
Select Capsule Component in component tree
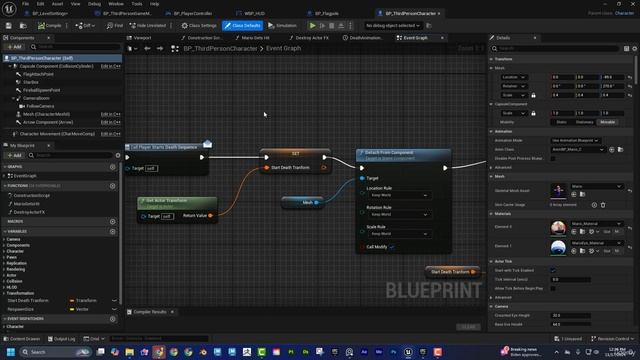coord(56,66)
